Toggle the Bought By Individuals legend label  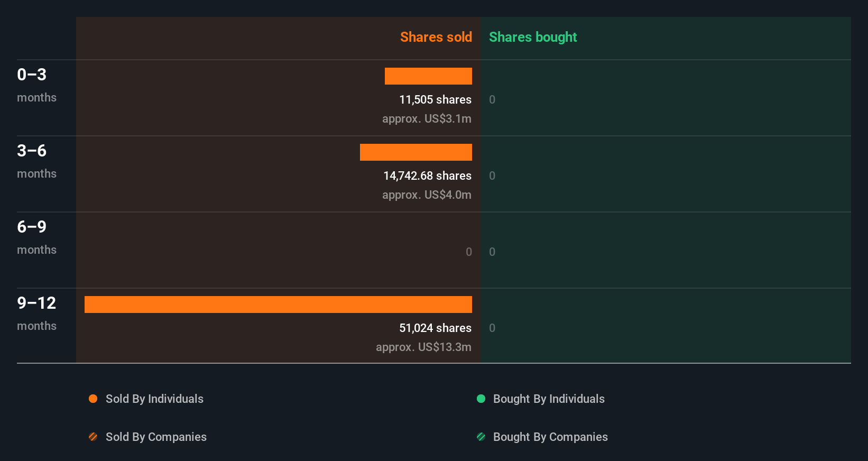[549, 399]
